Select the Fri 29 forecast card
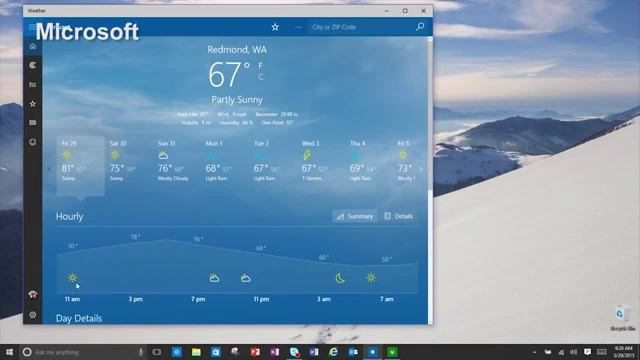The height and width of the screenshot is (360, 640). [80, 166]
